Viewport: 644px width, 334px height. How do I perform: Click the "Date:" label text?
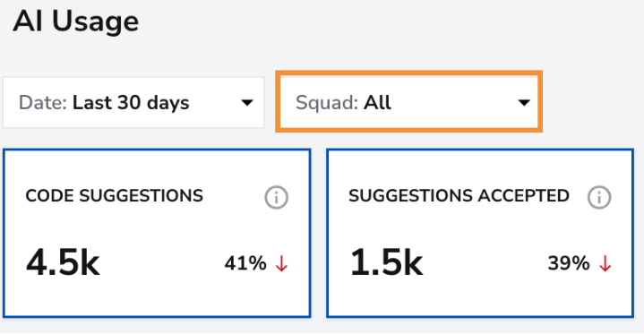[x=43, y=102]
